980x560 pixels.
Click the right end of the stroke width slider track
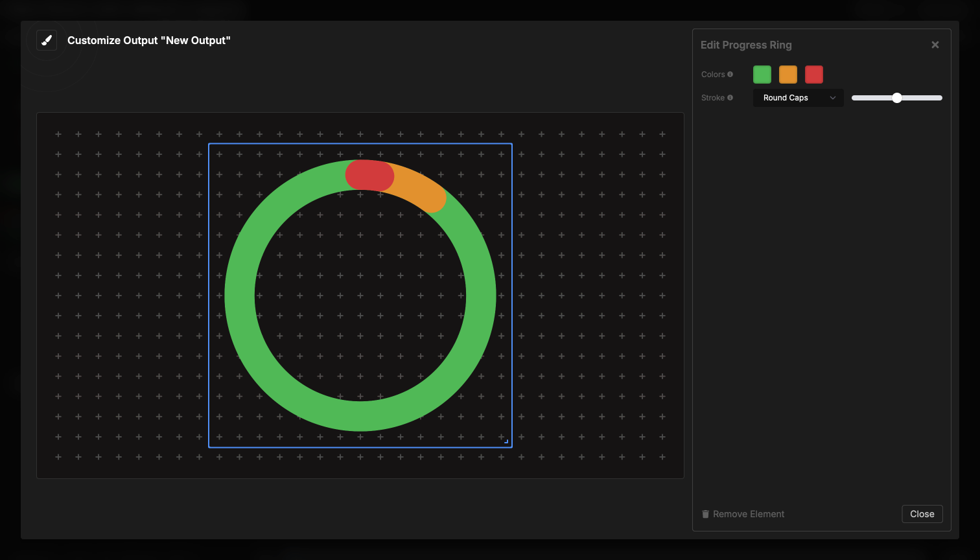coord(940,97)
